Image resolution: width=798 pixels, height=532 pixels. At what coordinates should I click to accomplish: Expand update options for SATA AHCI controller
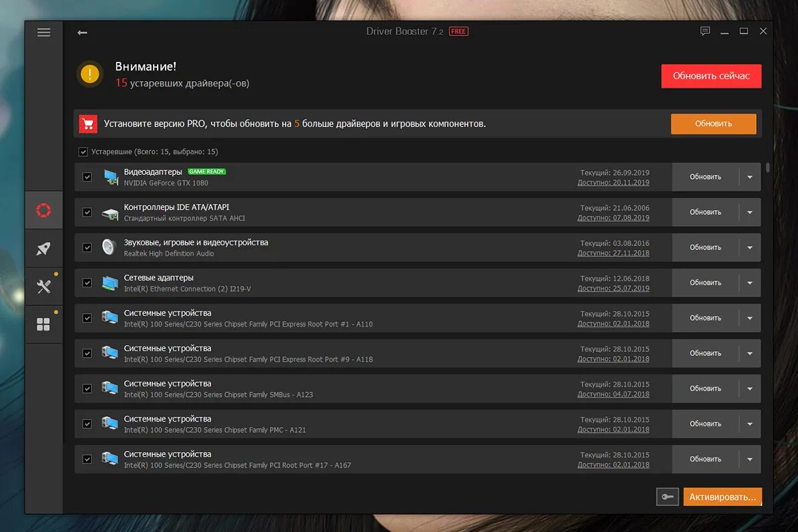750,212
